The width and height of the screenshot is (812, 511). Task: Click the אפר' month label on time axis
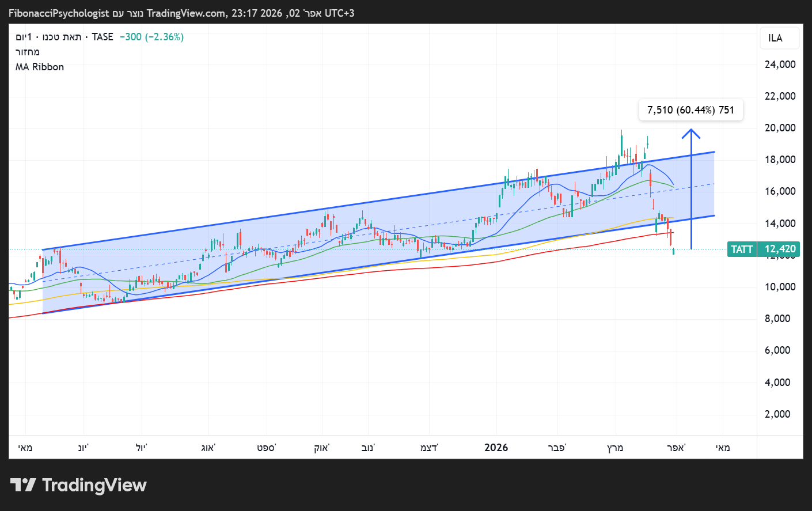click(x=677, y=448)
